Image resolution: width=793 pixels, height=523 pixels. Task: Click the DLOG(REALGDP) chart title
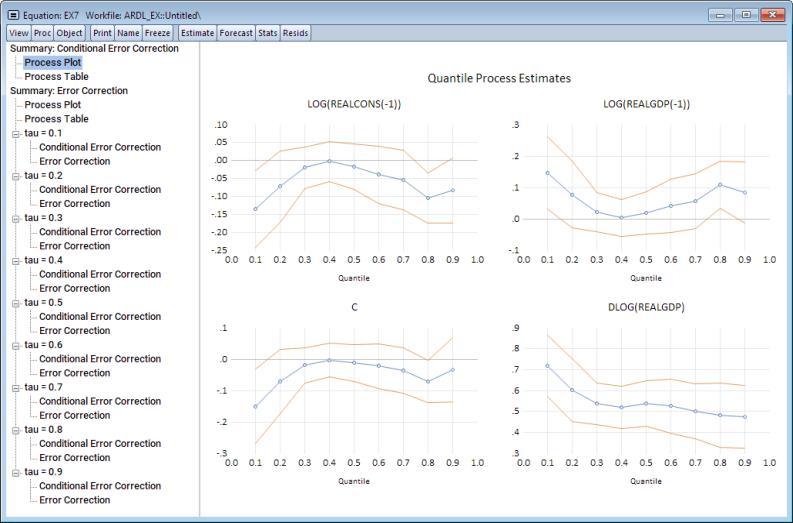pyautogui.click(x=646, y=308)
